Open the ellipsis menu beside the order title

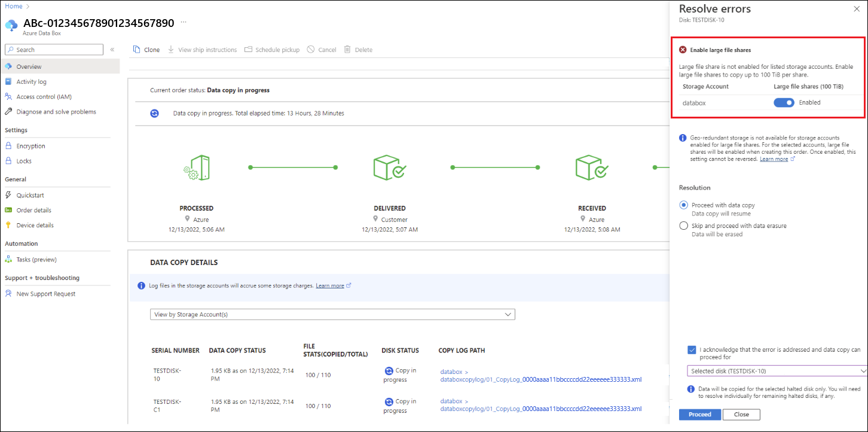coord(184,22)
